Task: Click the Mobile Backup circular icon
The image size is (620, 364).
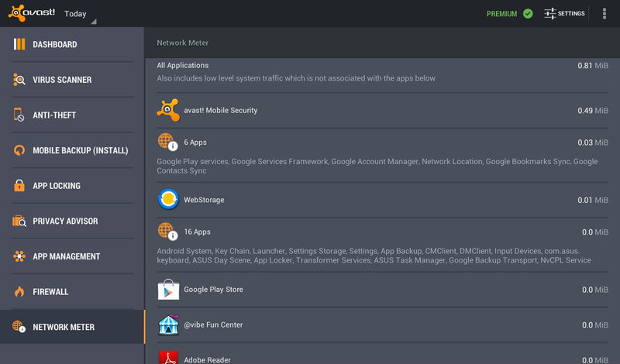Action: coord(19,150)
